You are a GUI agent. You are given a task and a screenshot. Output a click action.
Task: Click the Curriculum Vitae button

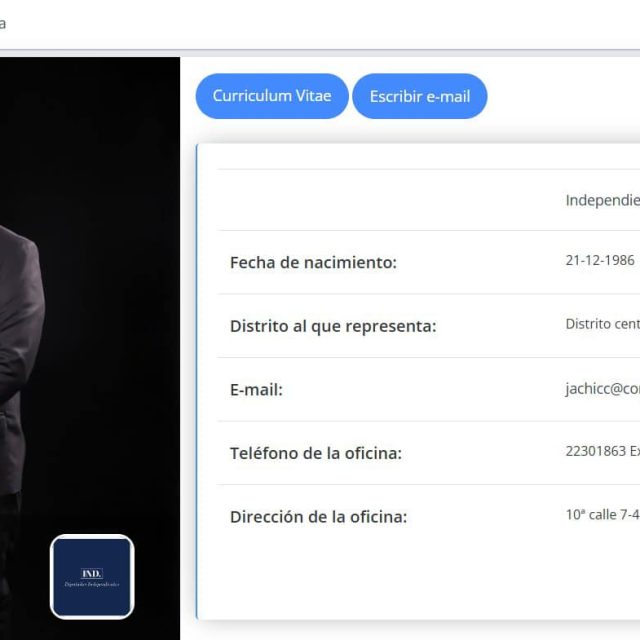(271, 96)
